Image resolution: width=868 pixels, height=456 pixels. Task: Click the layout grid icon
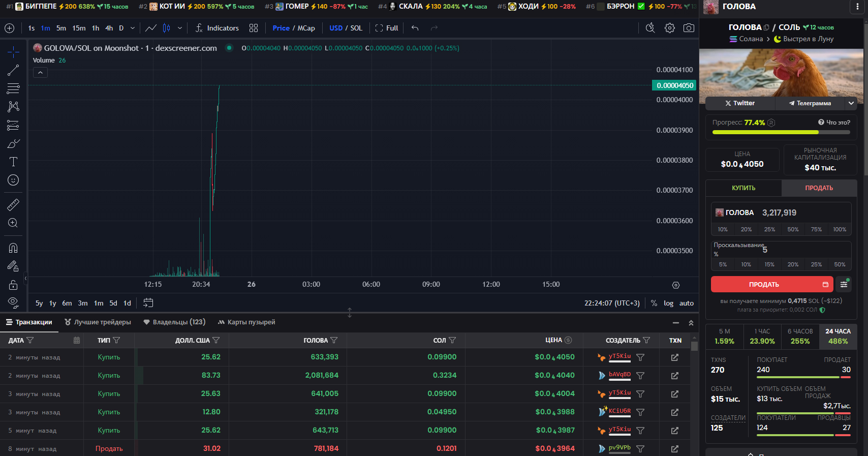click(254, 28)
